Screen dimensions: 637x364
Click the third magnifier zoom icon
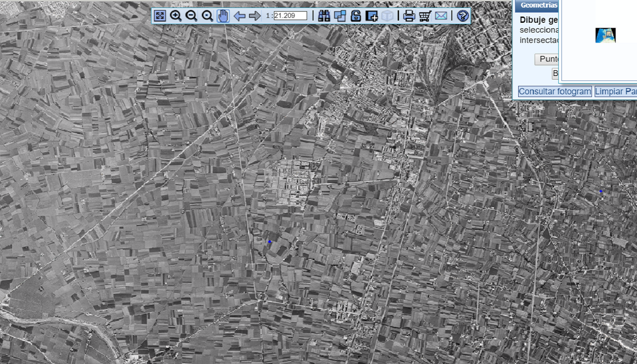[207, 16]
